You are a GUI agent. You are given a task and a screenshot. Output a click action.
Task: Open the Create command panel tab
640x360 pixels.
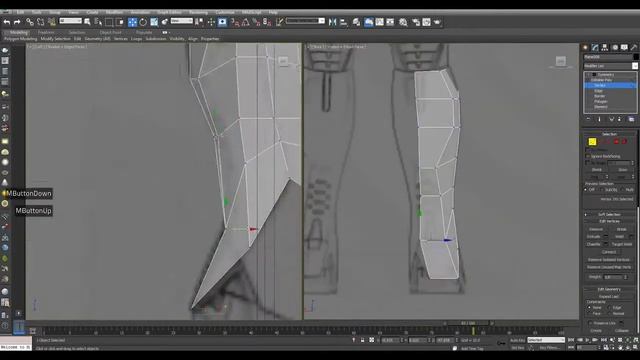tap(585, 47)
